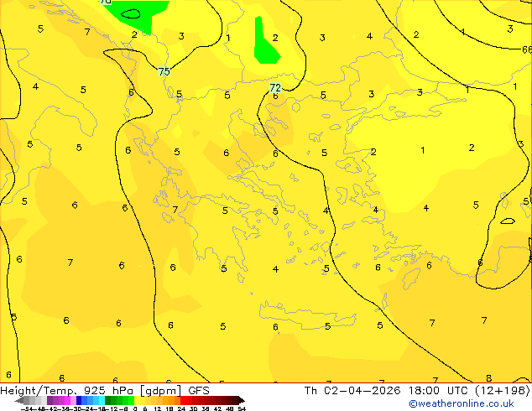The image size is (532, 411).
Task: Click the 72 height contour label
Action: pyautogui.click(x=275, y=88)
